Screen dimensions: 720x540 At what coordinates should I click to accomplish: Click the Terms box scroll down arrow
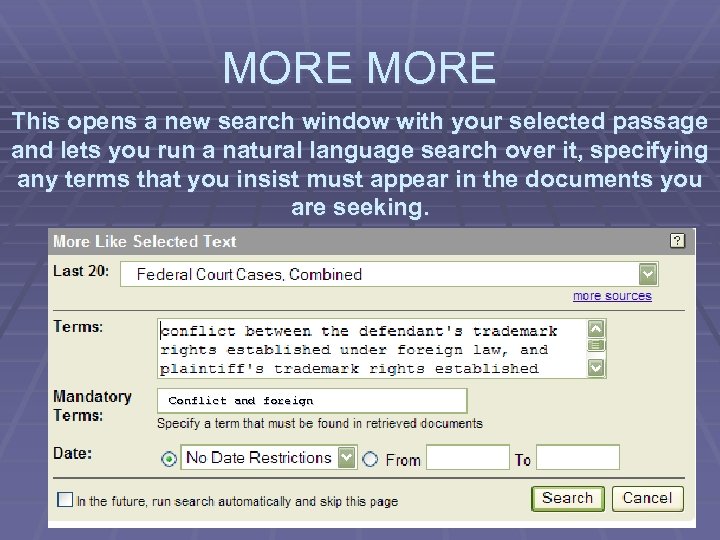pos(596,368)
